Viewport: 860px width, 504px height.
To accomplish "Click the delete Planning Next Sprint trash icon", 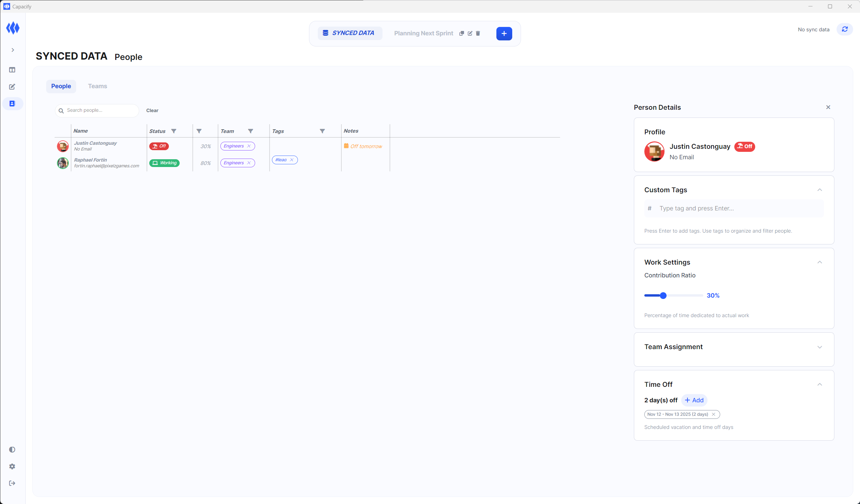I will coord(478,33).
